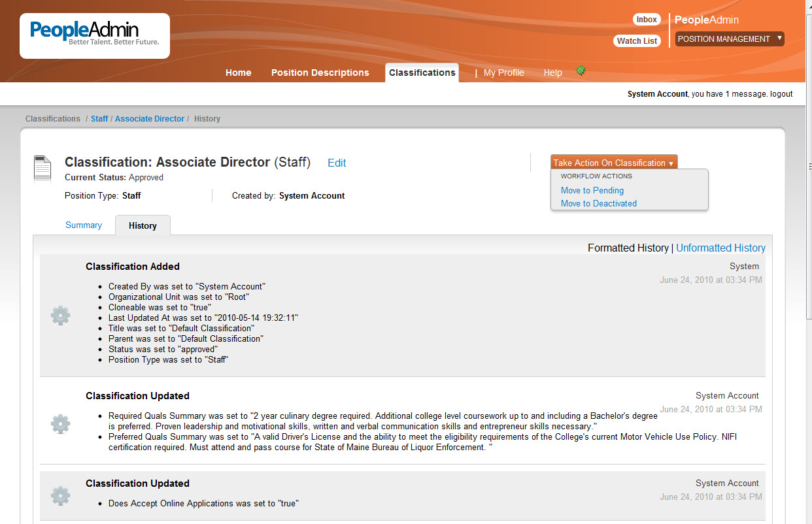Select the History tab
812x524 pixels.
(x=143, y=225)
